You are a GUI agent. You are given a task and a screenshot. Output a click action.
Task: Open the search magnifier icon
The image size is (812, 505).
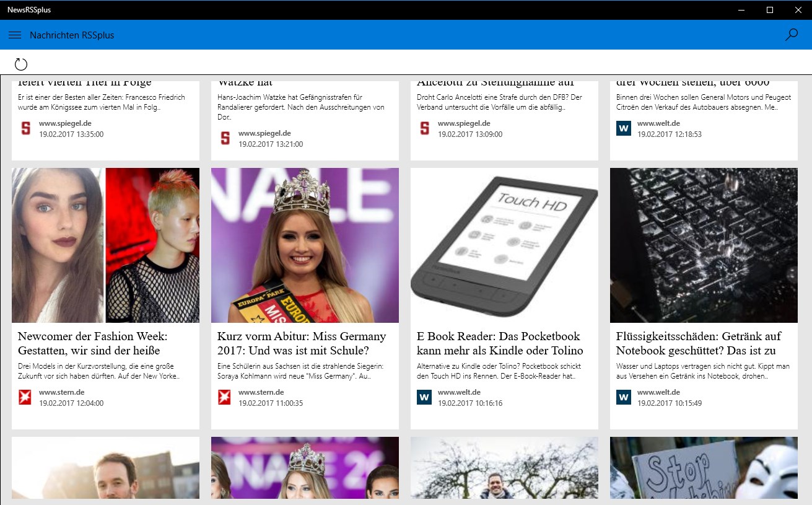click(x=792, y=35)
